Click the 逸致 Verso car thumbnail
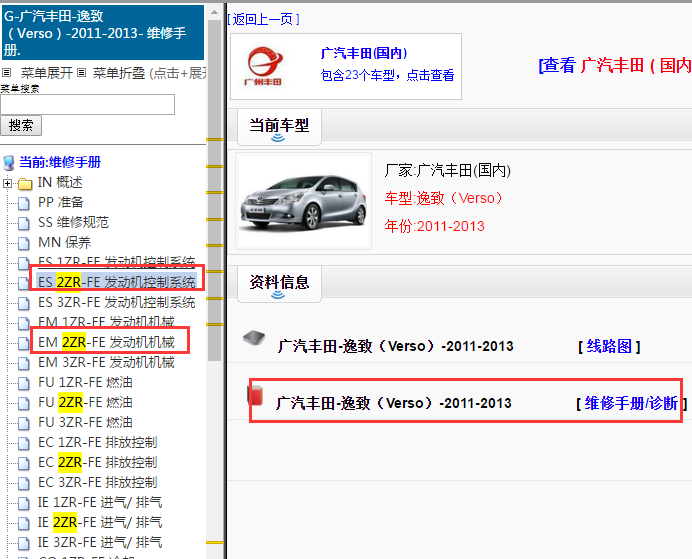Screen dimensions: 692x559 304,201
